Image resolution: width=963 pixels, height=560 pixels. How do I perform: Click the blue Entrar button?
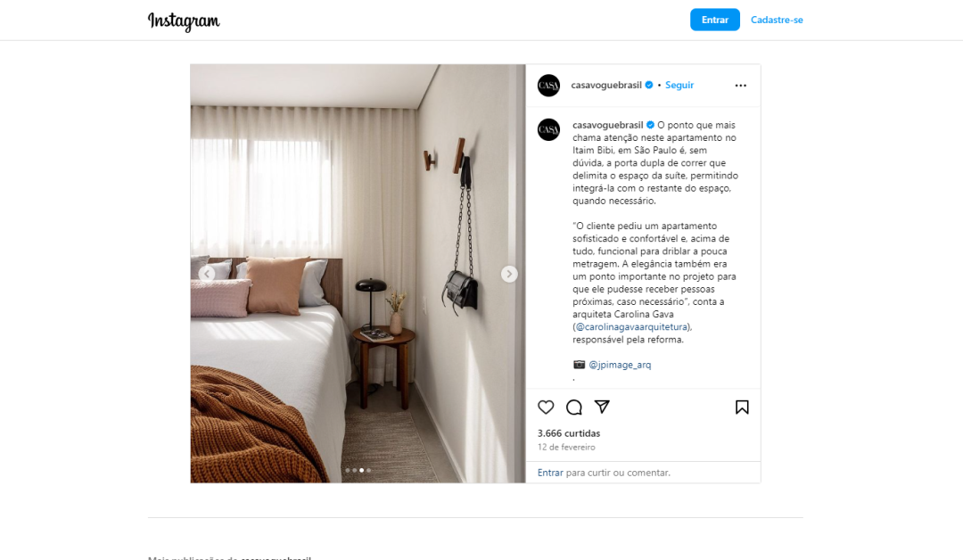tap(715, 20)
